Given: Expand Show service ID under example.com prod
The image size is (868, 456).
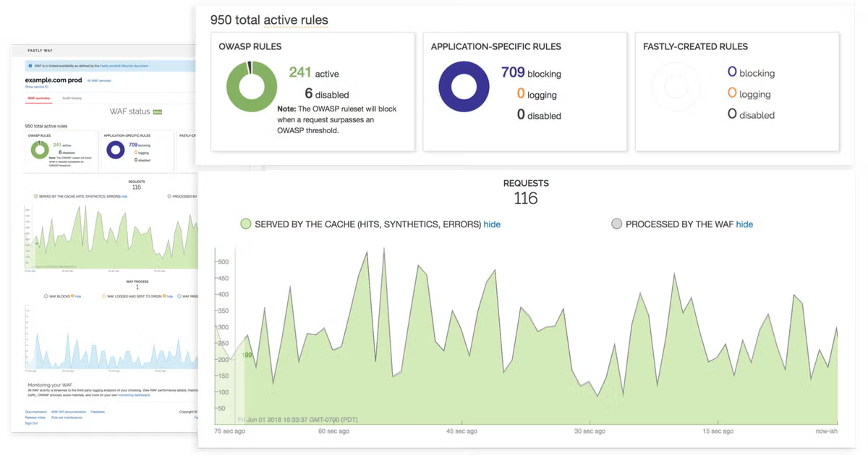Looking at the screenshot, I should 36,86.
